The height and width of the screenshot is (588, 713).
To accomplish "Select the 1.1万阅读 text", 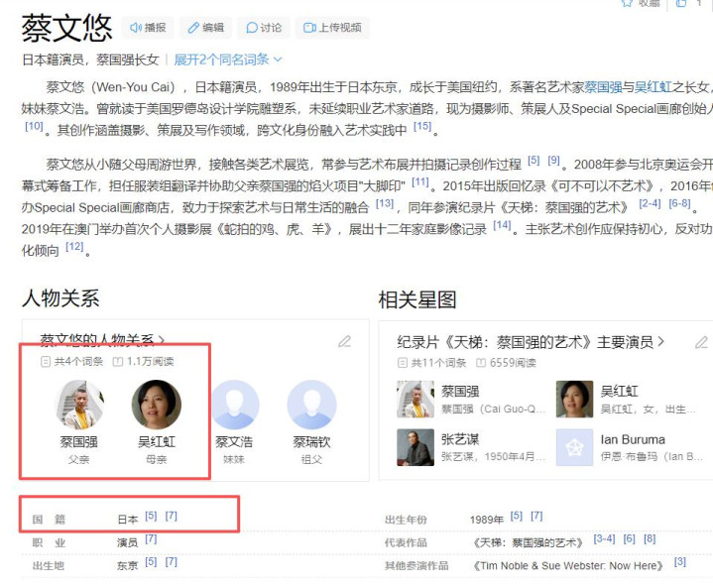I will coord(150,362).
